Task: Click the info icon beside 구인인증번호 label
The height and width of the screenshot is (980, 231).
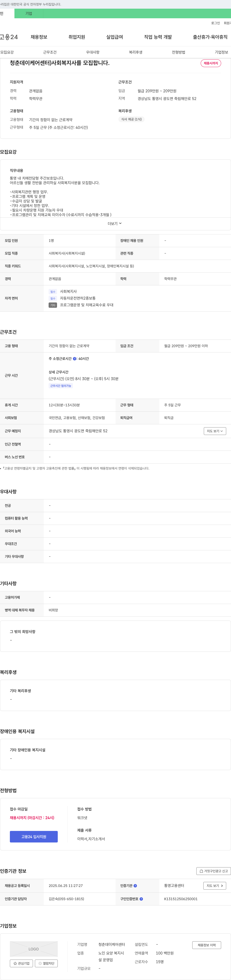Action: coord(141,899)
